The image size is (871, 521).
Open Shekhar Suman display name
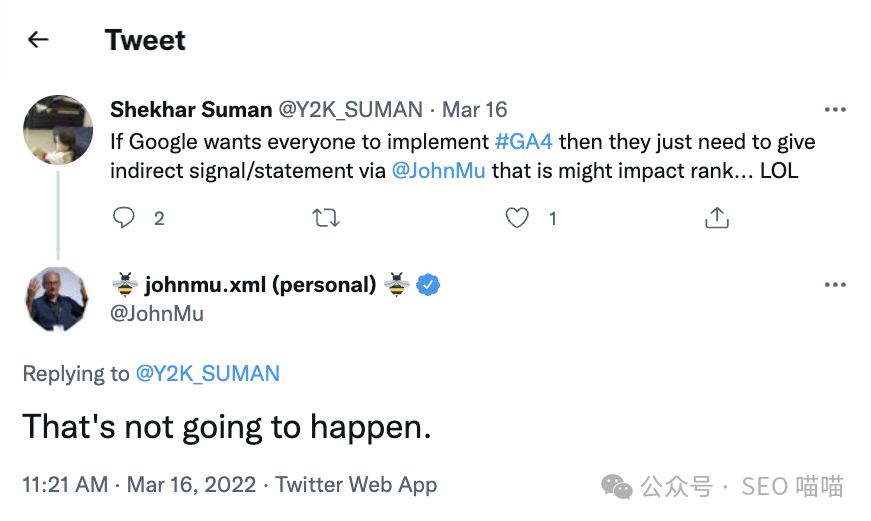(x=190, y=109)
